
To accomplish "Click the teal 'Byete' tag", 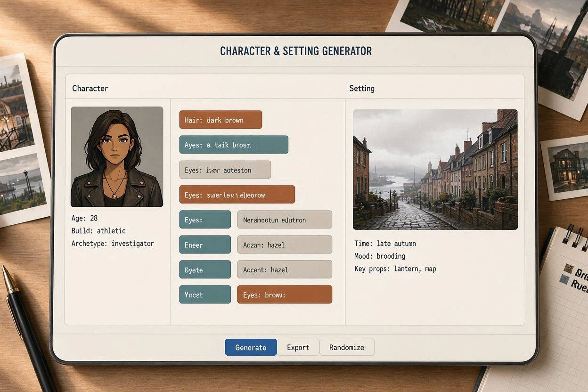I will [205, 269].
